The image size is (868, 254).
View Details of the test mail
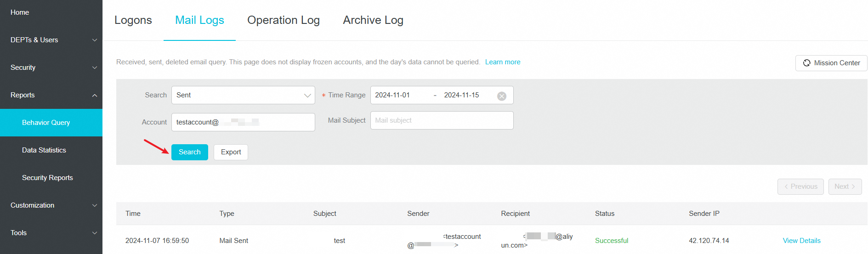click(801, 241)
